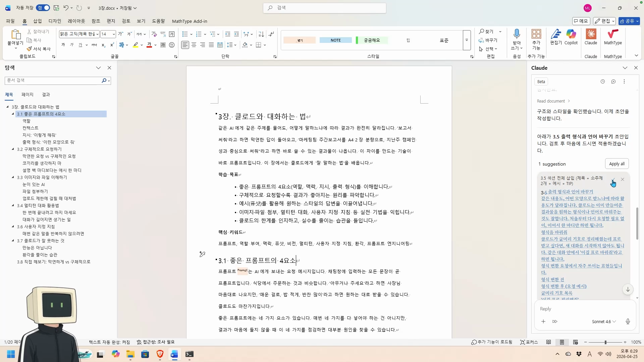Apply yellow text highlight color
644x362 pixels.
tap(136, 45)
